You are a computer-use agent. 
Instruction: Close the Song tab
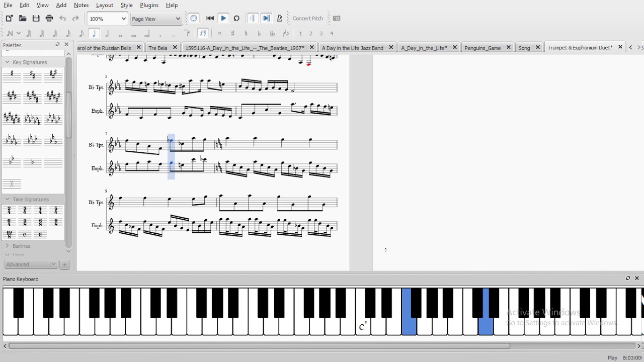click(x=537, y=47)
